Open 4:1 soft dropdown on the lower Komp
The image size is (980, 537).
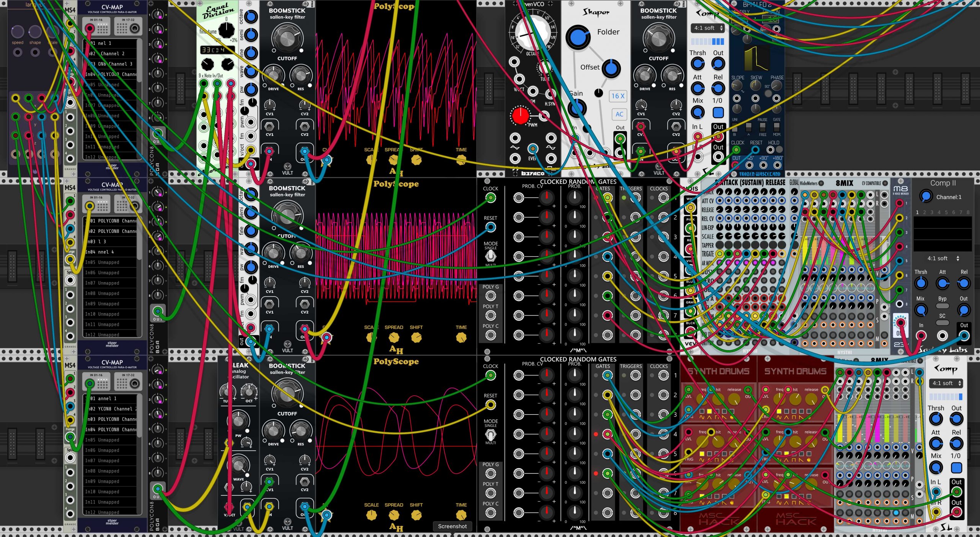tap(946, 383)
